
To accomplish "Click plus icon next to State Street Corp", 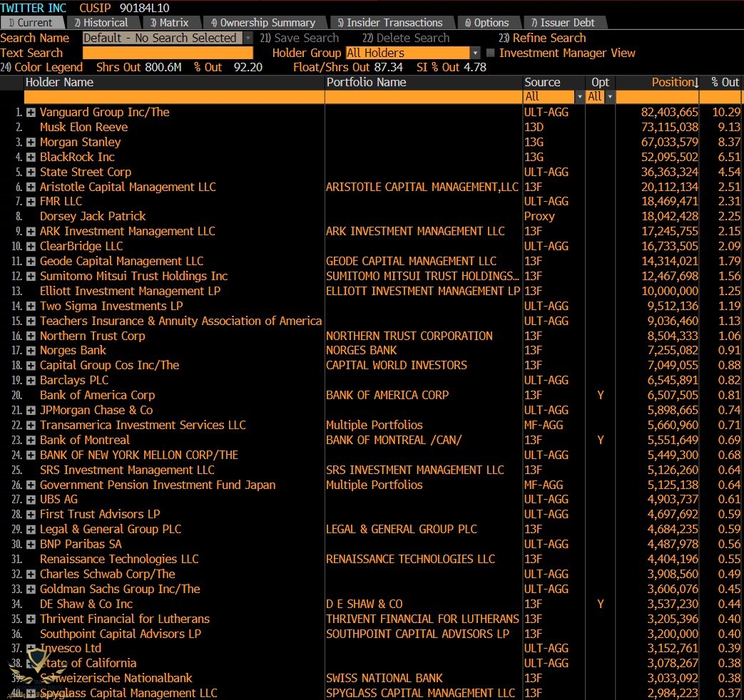I will [x=31, y=173].
